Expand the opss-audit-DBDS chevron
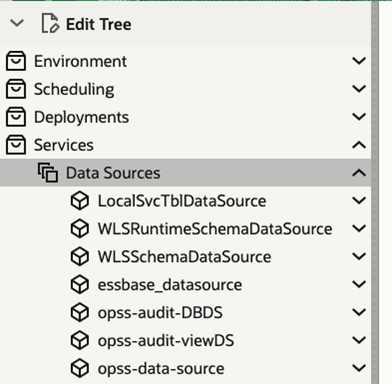Screen dimensions: 392x384 pos(359,313)
